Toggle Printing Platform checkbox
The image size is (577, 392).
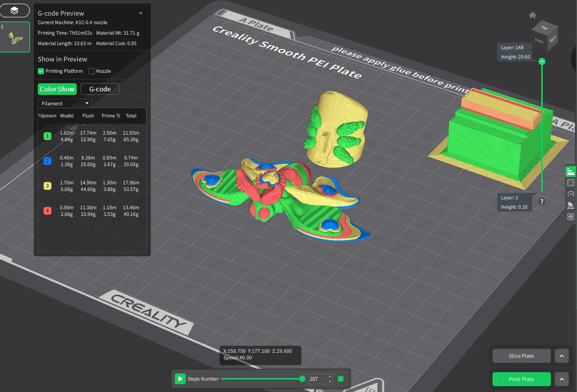[40, 71]
